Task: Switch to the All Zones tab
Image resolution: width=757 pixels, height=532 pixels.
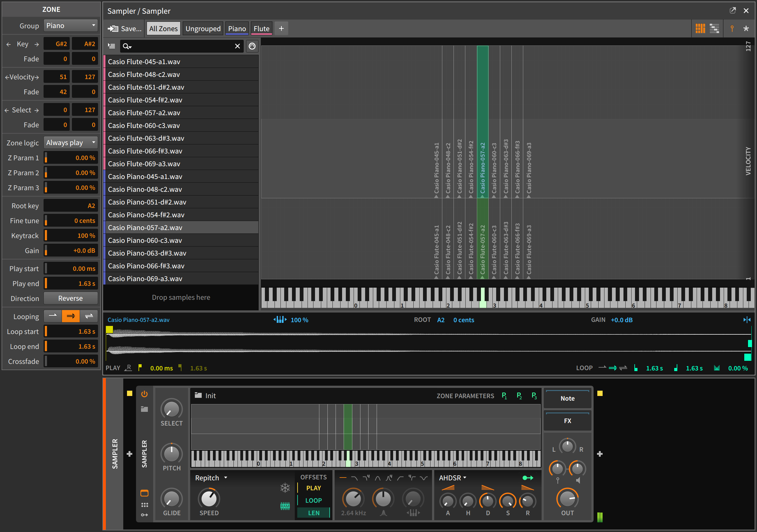Action: click(163, 29)
